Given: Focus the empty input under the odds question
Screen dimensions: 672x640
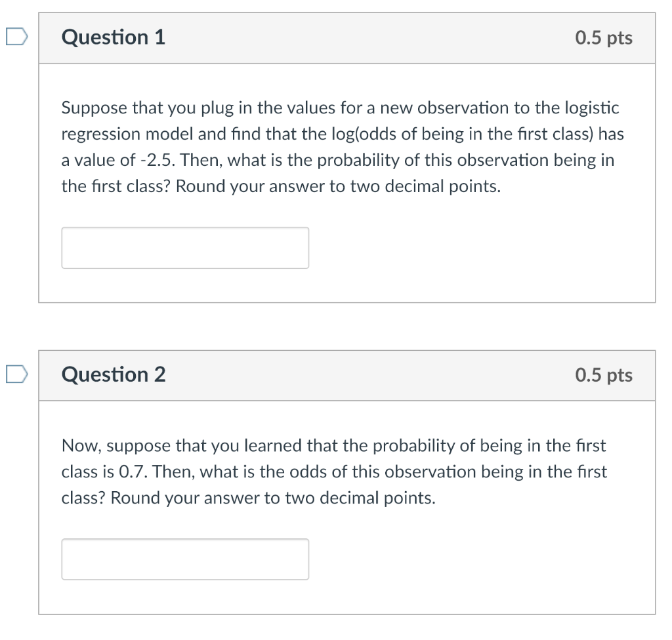Looking at the screenshot, I should click(185, 559).
